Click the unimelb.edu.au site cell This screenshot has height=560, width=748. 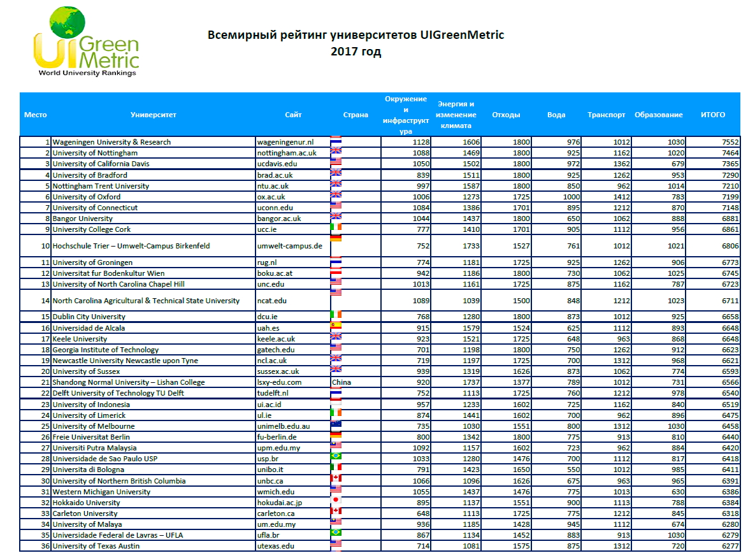293,426
